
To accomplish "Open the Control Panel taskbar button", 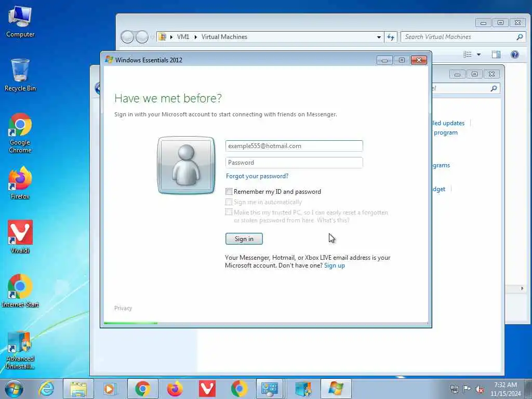I will pos(270,389).
